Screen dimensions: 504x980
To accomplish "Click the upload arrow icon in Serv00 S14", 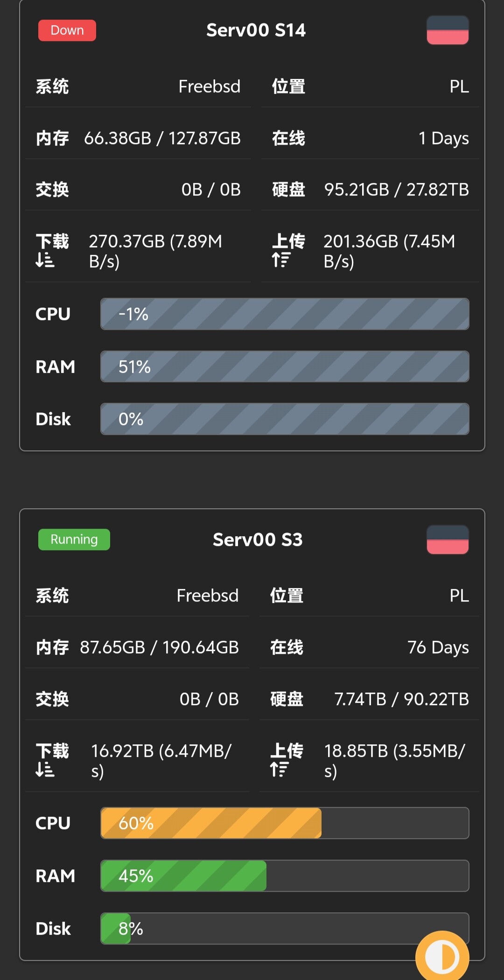I will coord(281,260).
